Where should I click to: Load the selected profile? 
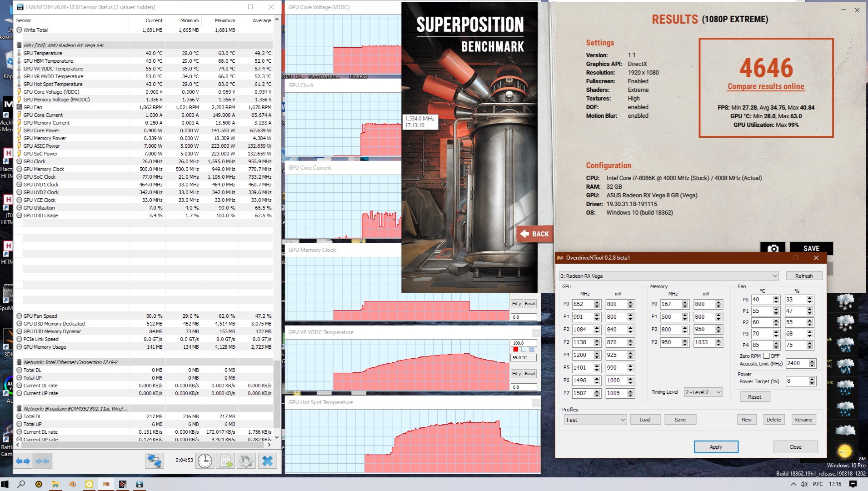(645, 420)
